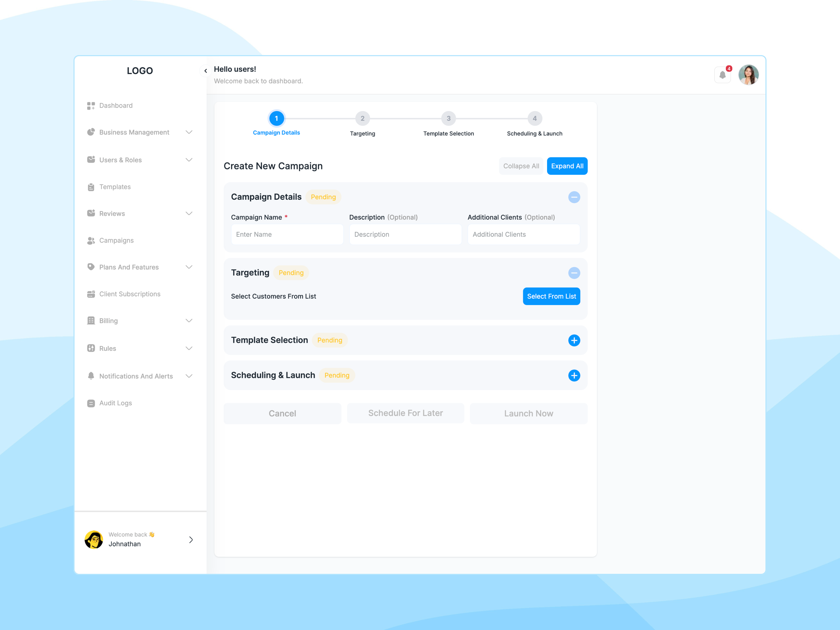The height and width of the screenshot is (630, 840).
Task: Open Johnathan profile arrow in sidebar
Action: point(191,540)
